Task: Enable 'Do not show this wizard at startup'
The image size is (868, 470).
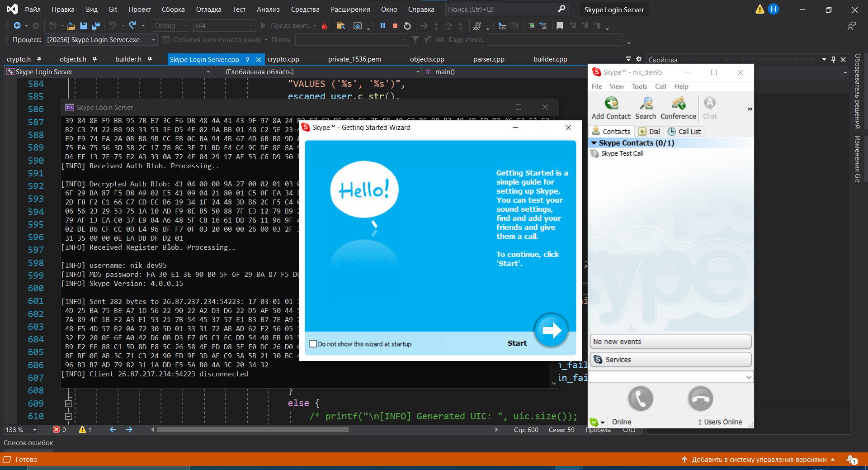Action: [313, 344]
